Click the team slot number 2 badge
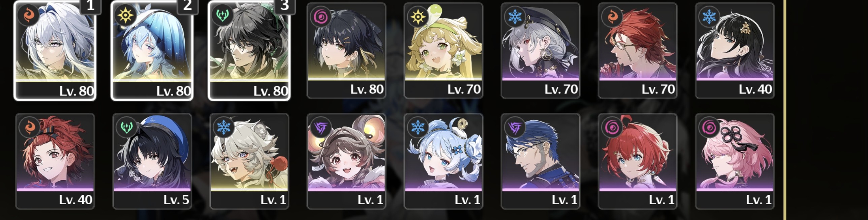The height and width of the screenshot is (220, 868). pos(187,6)
